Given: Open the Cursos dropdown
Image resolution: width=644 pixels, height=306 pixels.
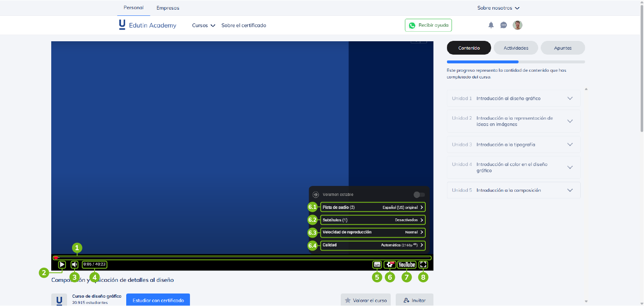Looking at the screenshot, I should (x=203, y=25).
